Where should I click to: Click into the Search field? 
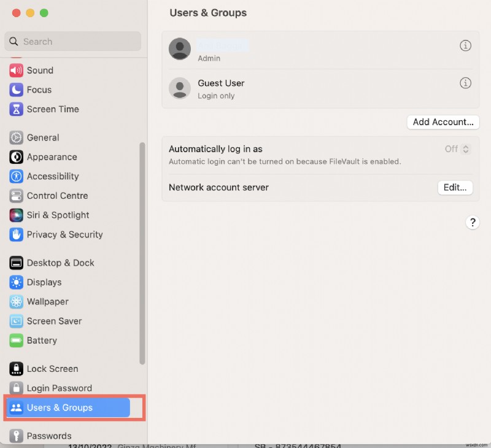click(72, 41)
